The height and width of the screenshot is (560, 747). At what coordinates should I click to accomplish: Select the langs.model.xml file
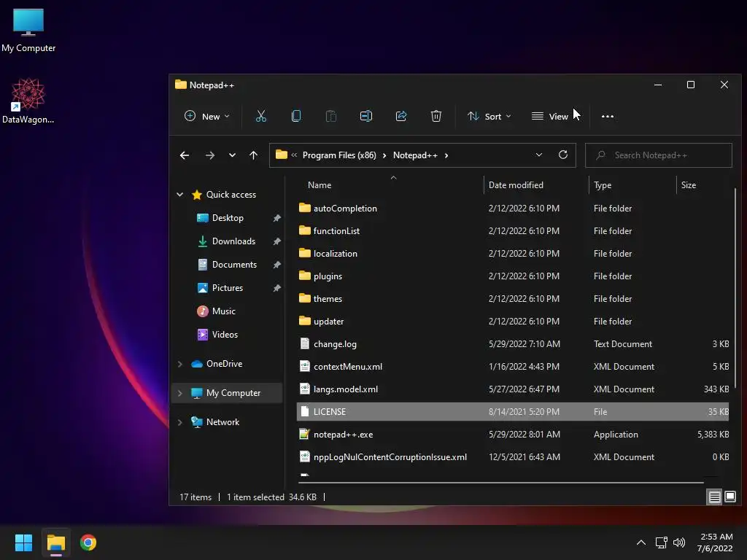(345, 389)
